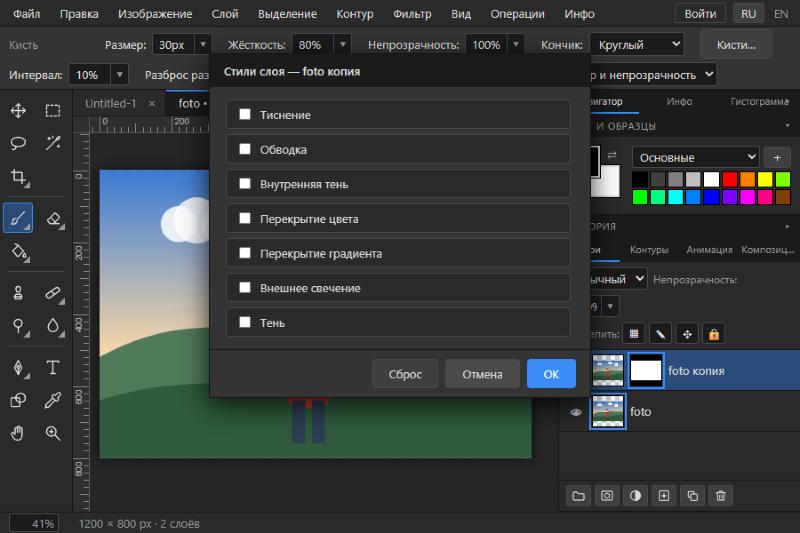The image size is (800, 533).
Task: Open the Интервал dropdown arrow
Action: [x=119, y=75]
